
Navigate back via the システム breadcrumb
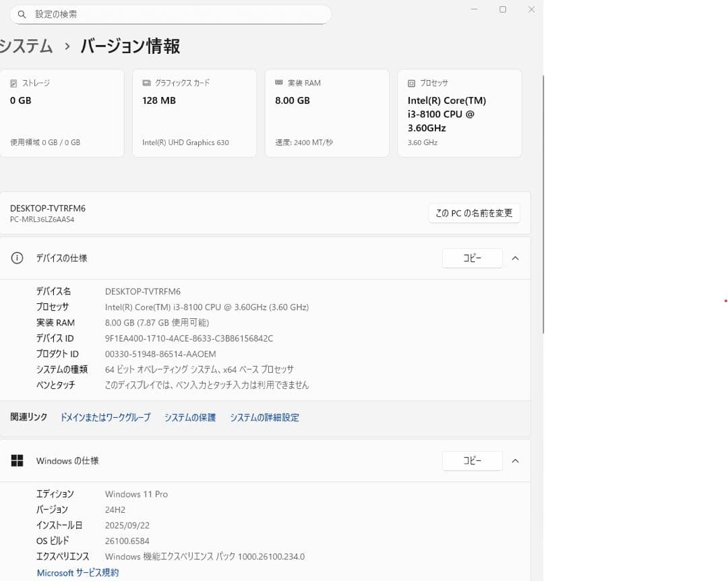(x=25, y=47)
